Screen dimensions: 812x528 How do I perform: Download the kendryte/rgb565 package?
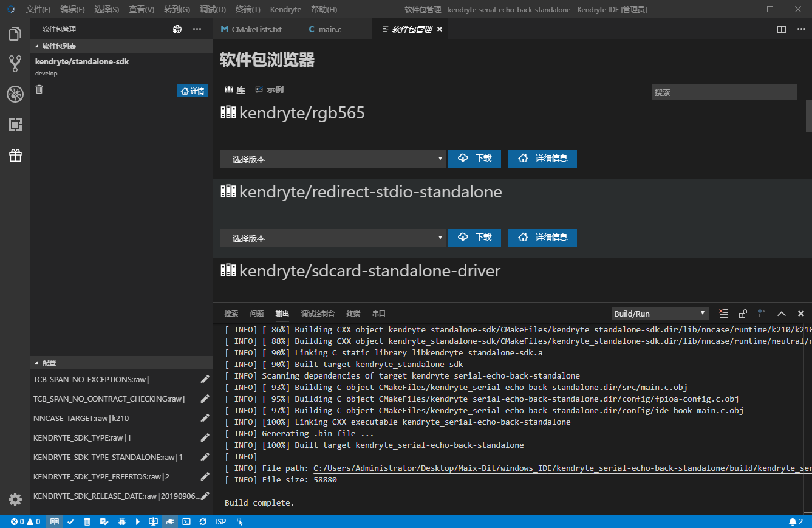point(474,159)
